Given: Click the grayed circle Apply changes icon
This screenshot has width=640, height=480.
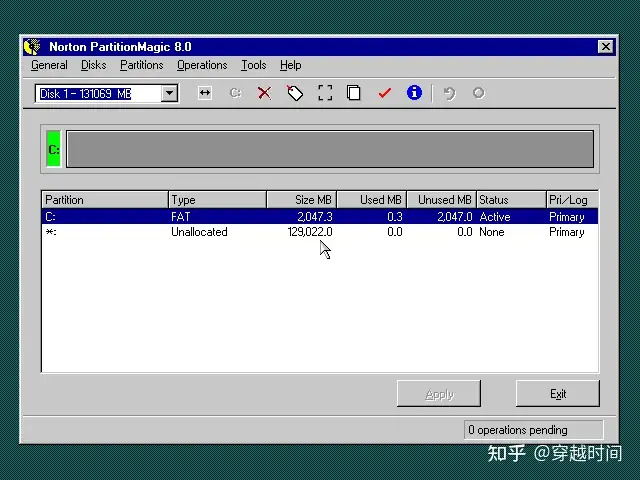Looking at the screenshot, I should [x=479, y=93].
